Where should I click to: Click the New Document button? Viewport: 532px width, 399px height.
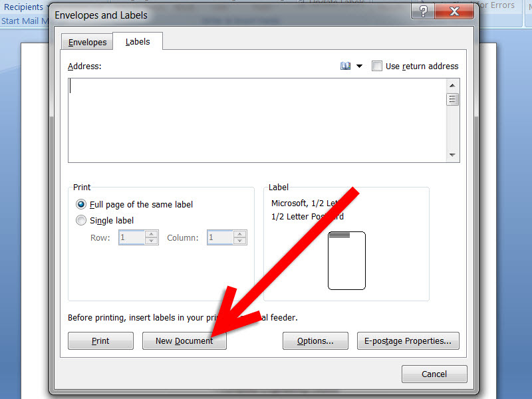184,340
